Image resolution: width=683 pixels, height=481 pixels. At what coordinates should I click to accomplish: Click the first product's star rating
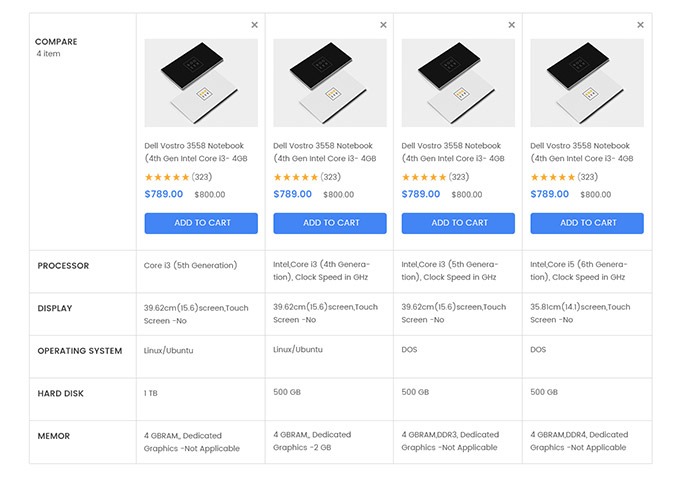point(168,177)
